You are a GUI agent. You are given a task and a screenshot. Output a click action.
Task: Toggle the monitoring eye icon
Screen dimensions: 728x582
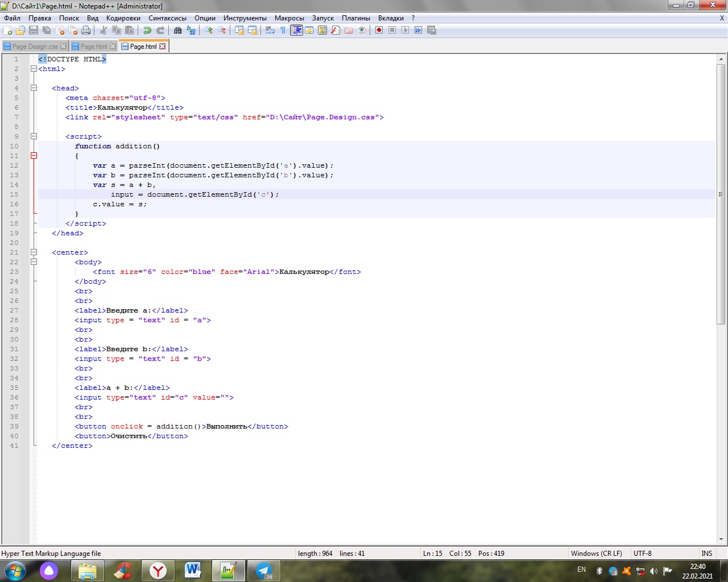362,30
